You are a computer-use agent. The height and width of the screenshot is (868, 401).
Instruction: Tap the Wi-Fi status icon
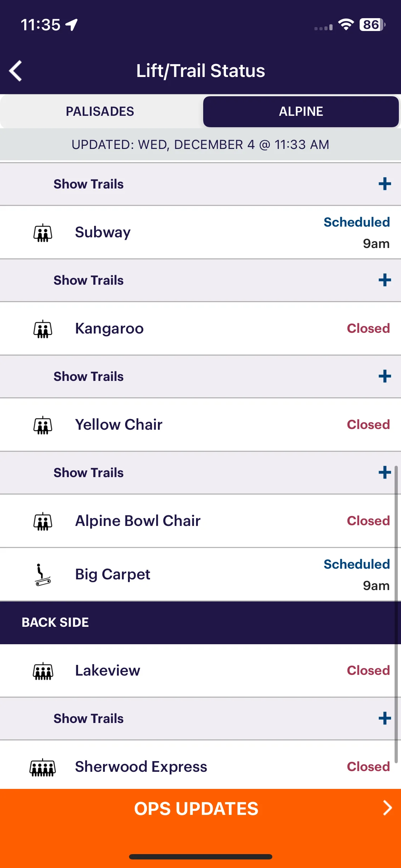(x=346, y=25)
